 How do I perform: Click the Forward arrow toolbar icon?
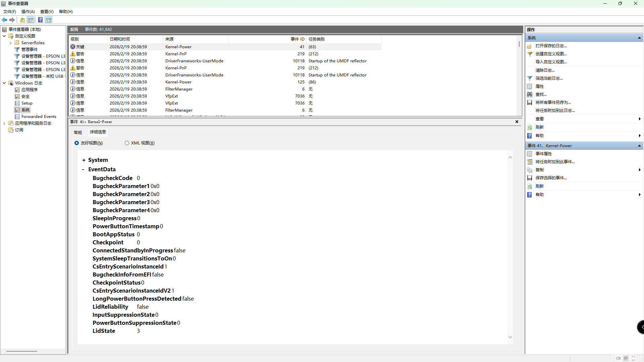click(x=12, y=20)
